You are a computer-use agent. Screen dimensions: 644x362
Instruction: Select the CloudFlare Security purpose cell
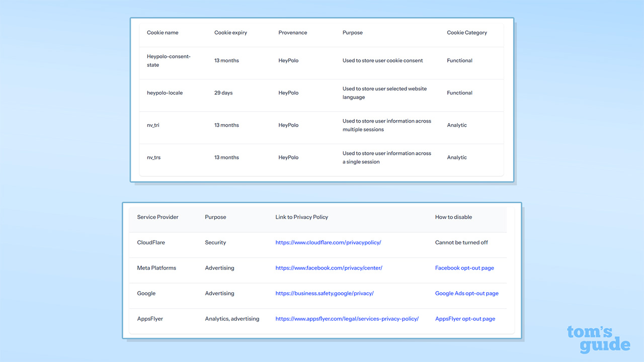click(x=215, y=242)
